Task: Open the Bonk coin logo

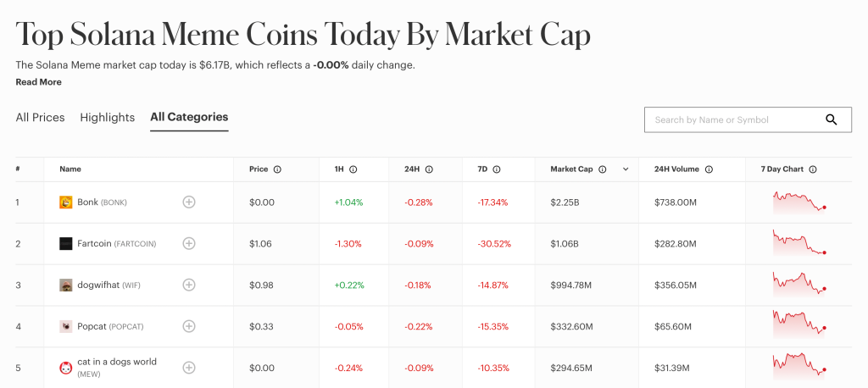Action: pyautogui.click(x=66, y=202)
